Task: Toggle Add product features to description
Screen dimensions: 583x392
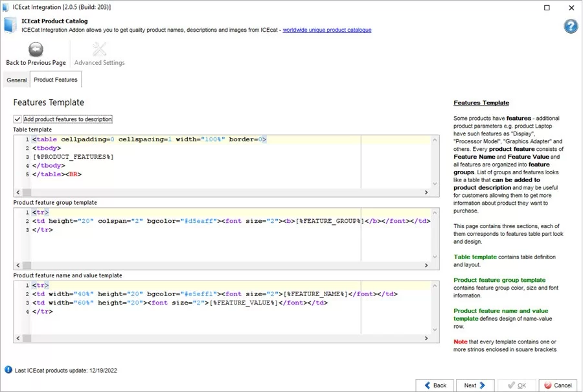Action: coord(17,119)
